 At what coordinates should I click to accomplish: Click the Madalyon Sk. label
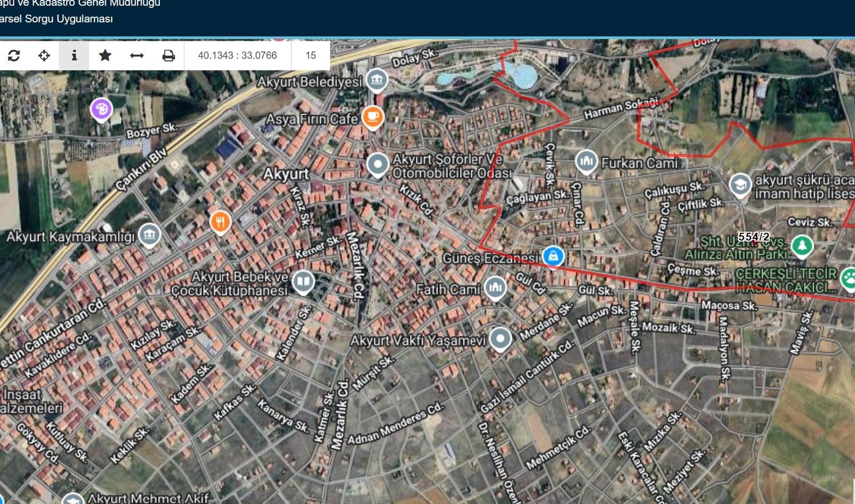(724, 349)
